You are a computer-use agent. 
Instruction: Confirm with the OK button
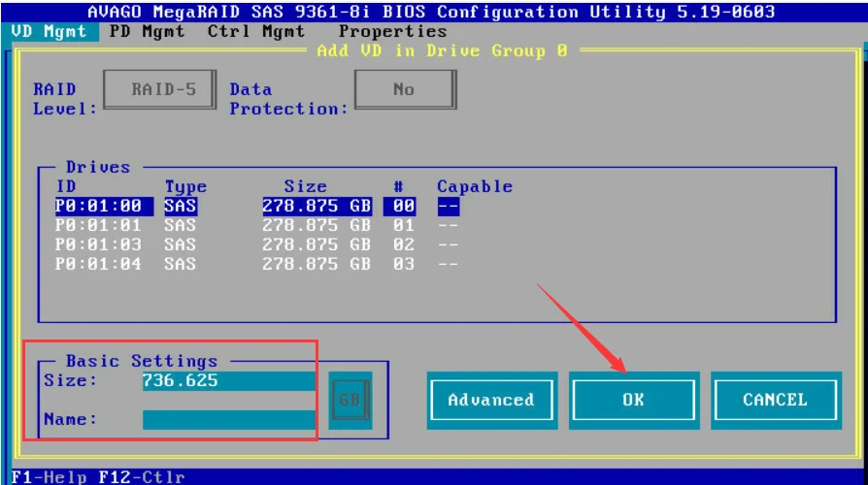tap(634, 400)
